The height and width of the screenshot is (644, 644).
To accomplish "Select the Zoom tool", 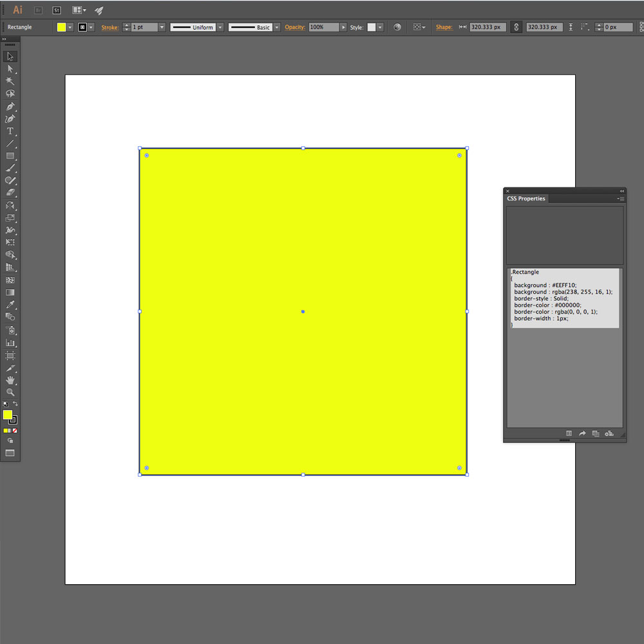I will 10,392.
